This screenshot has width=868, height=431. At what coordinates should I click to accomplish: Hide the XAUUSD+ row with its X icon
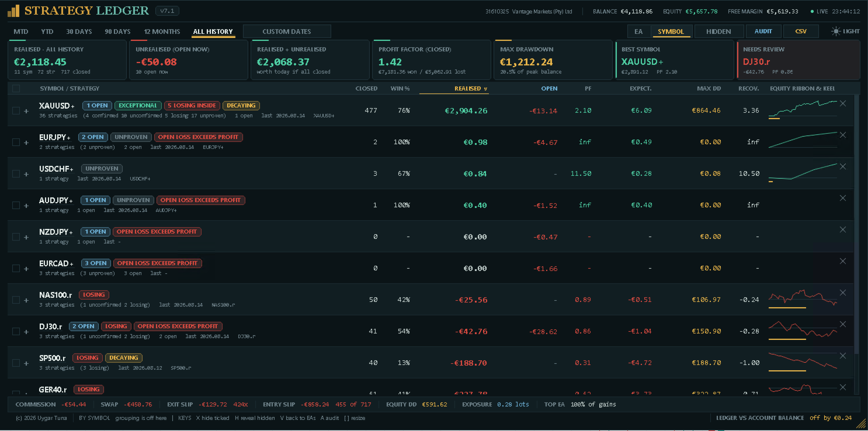coord(842,103)
